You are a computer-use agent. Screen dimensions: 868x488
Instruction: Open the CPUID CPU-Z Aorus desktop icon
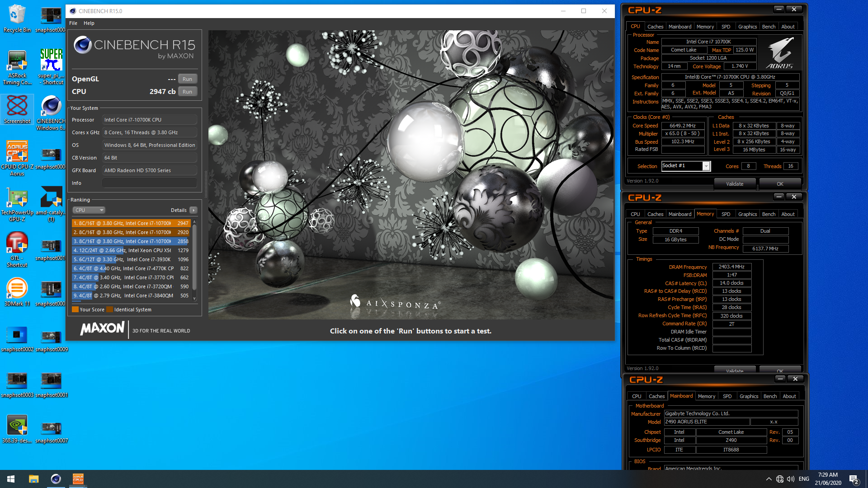[17, 158]
